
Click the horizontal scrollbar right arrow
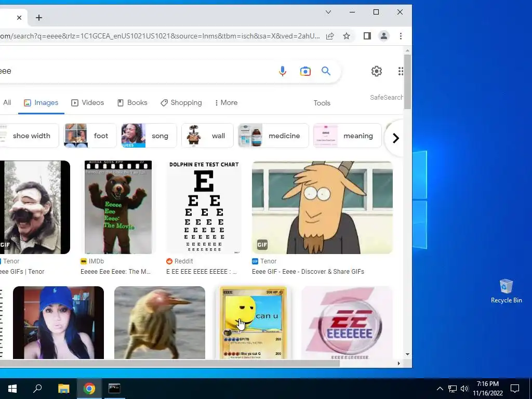pyautogui.click(x=398, y=363)
